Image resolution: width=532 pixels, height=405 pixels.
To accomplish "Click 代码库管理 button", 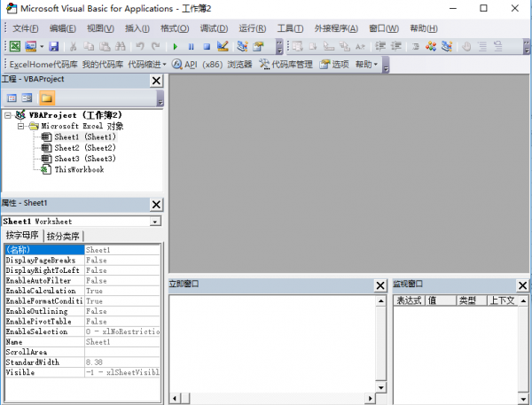I will click(x=286, y=64).
